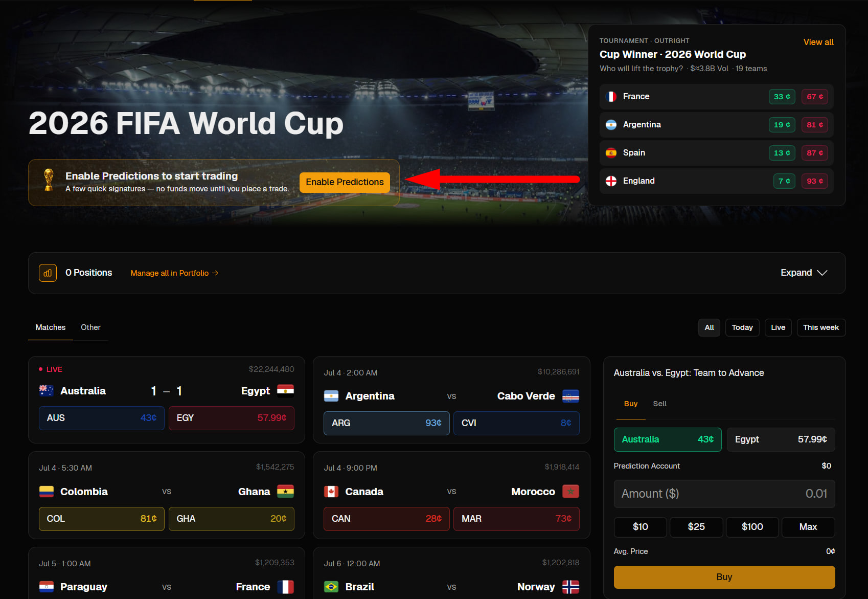The width and height of the screenshot is (868, 599).
Task: Click the chevron next to Expand
Action: [822, 273]
